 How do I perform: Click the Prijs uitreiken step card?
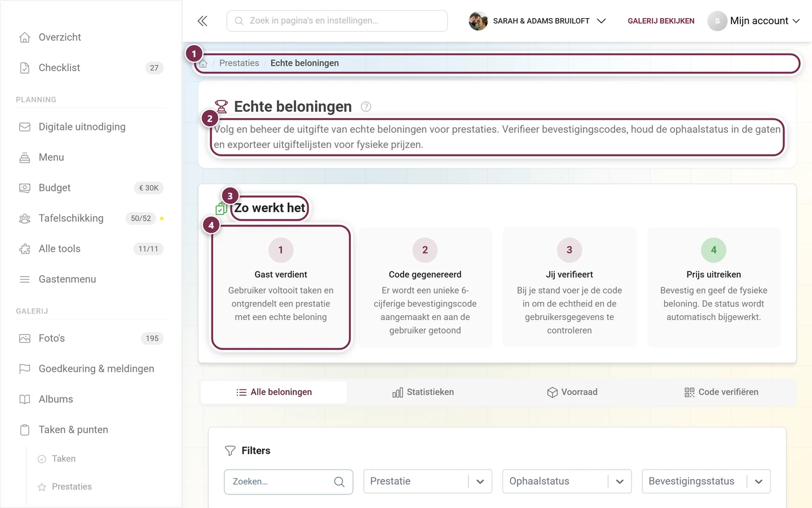(714, 287)
